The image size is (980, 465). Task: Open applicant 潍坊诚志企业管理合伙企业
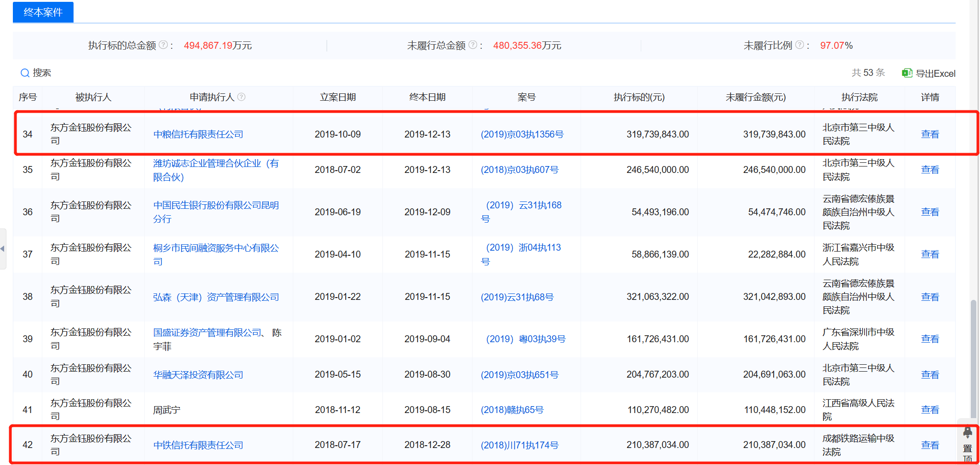coord(216,170)
